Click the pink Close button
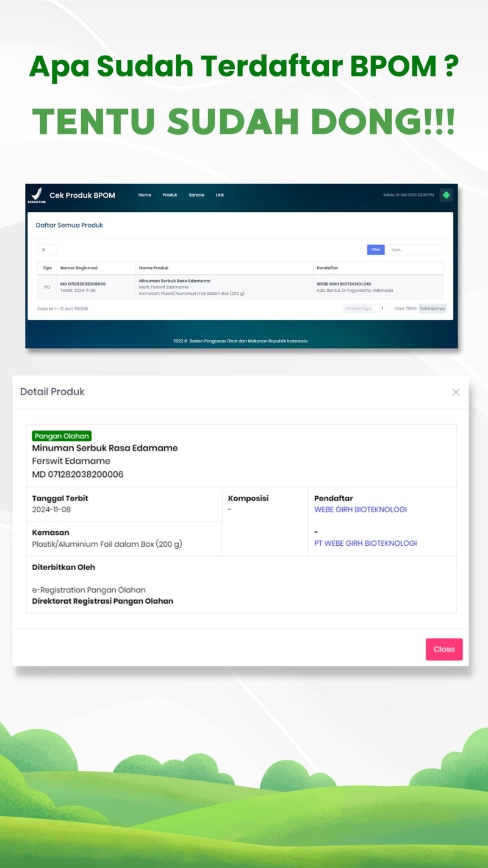 tap(444, 649)
